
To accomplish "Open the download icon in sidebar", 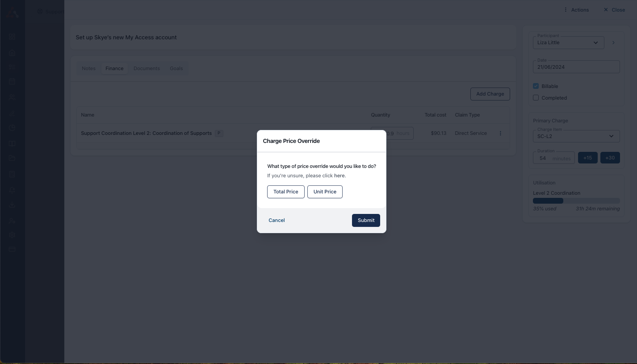I will coord(12,205).
